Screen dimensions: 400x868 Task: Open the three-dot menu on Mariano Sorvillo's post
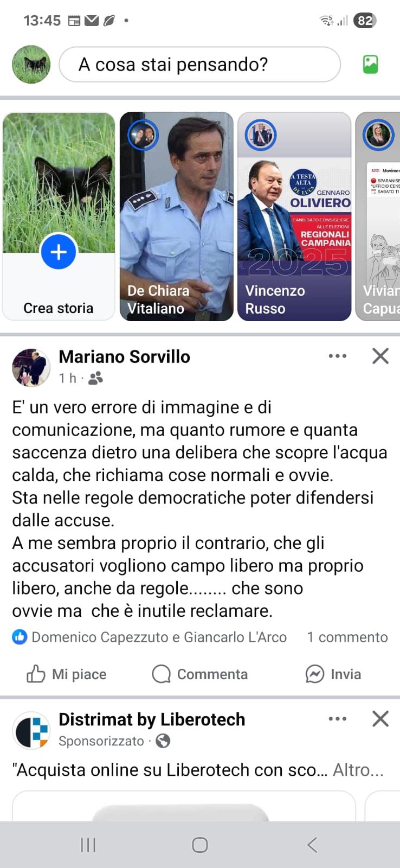(338, 356)
